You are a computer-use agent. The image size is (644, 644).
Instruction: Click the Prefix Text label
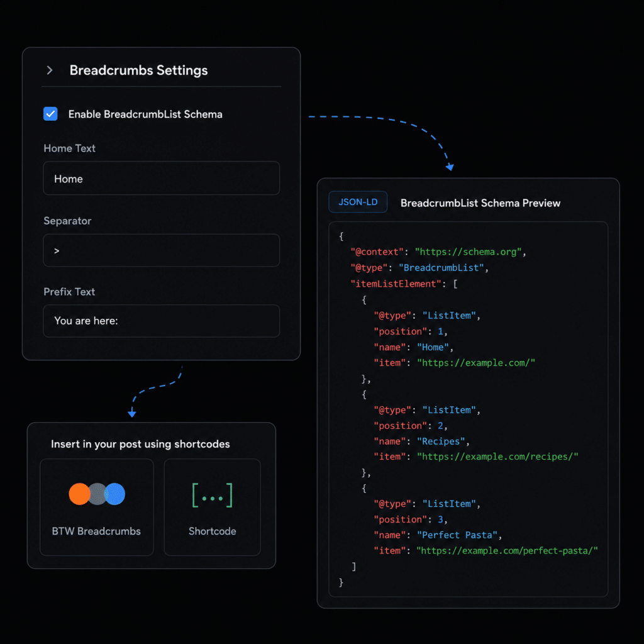tap(69, 292)
